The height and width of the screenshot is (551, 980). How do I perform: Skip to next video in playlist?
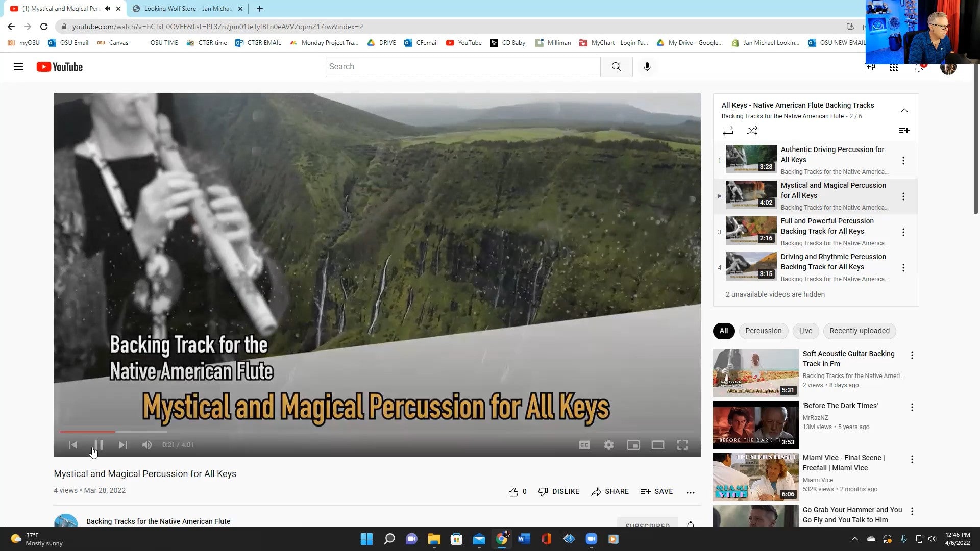pos(122,445)
